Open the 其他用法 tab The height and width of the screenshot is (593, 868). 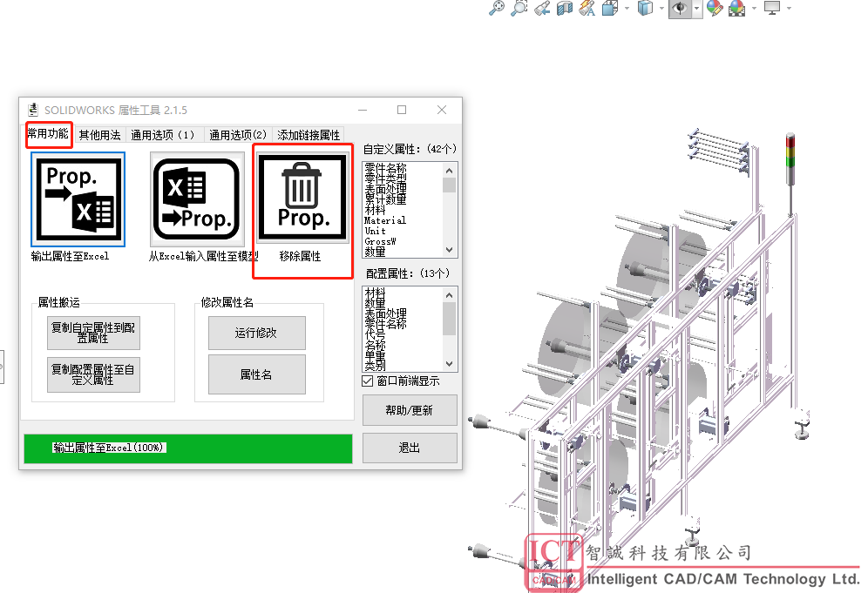pyautogui.click(x=99, y=135)
